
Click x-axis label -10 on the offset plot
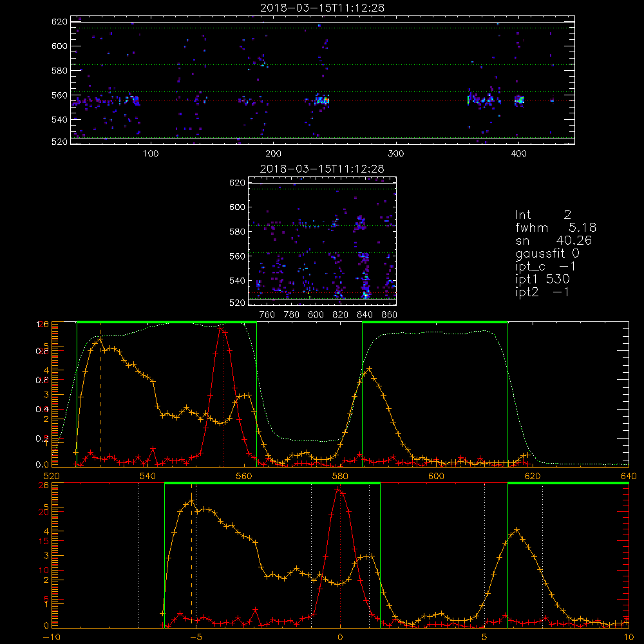pyautogui.click(x=52, y=638)
